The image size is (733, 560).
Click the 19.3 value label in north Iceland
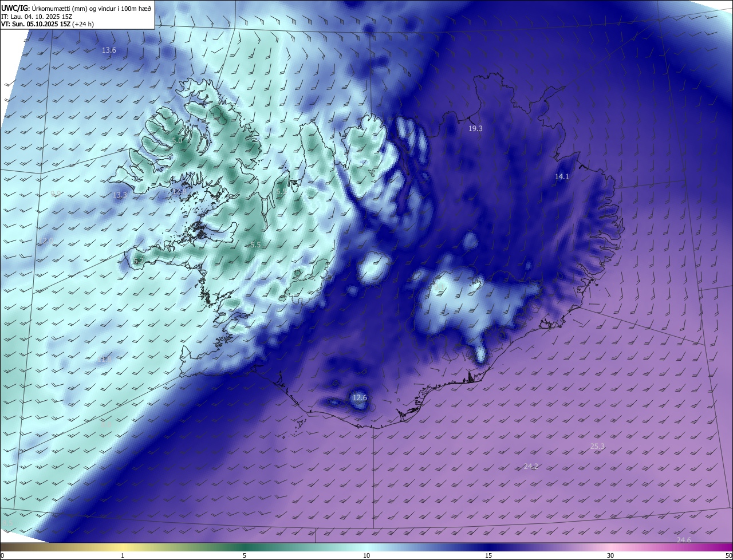(475, 129)
